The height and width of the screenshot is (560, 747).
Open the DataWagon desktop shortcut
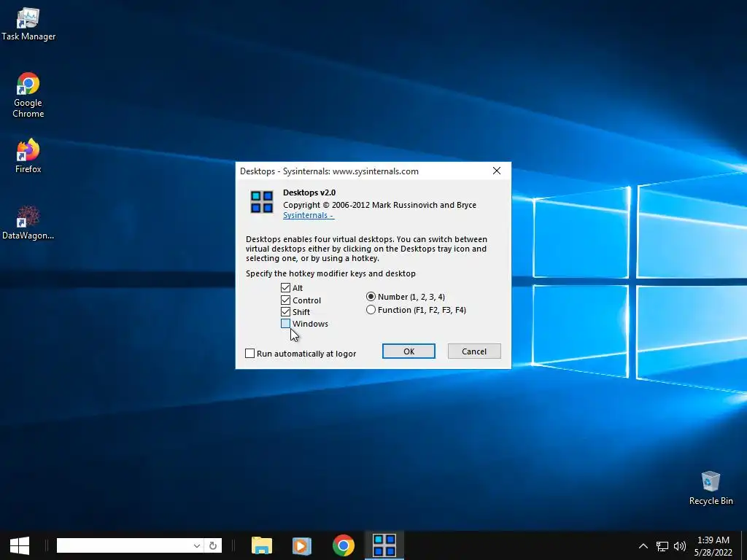coord(28,222)
